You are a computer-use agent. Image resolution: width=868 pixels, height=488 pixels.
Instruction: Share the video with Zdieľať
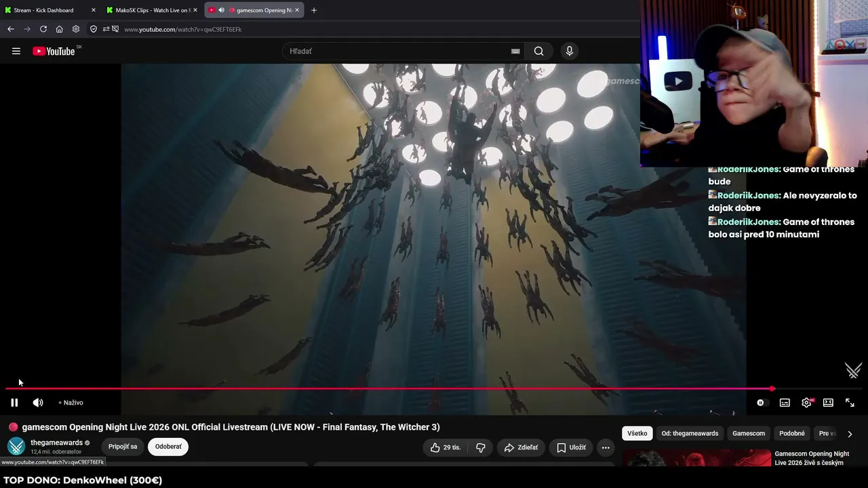(521, 447)
